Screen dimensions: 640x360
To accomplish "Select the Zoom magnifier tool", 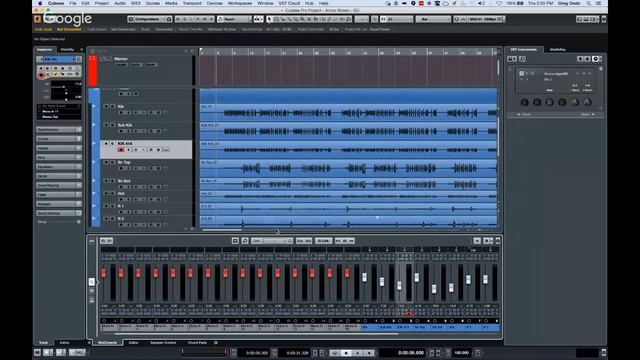I will [302, 19].
